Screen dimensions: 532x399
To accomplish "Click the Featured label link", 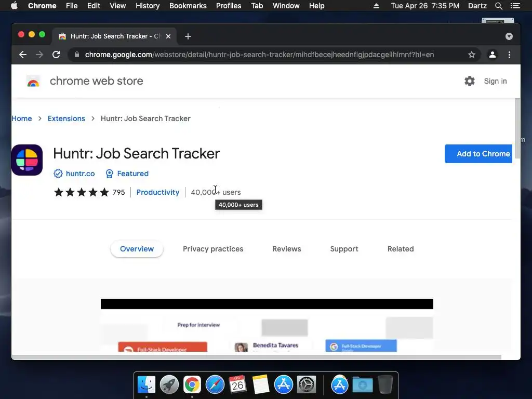I will tap(132, 174).
